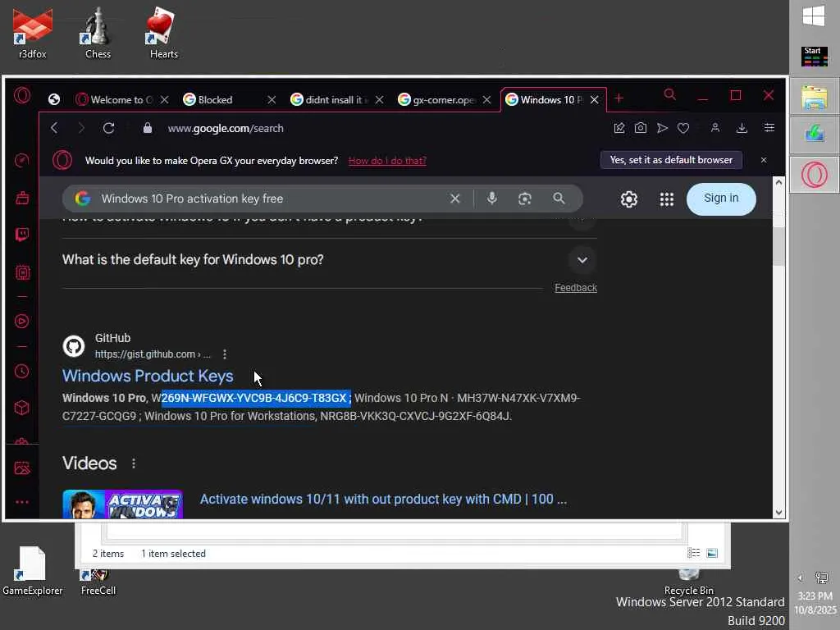840x630 pixels.
Task: Click the Google Sign in button
Action: pos(721,199)
